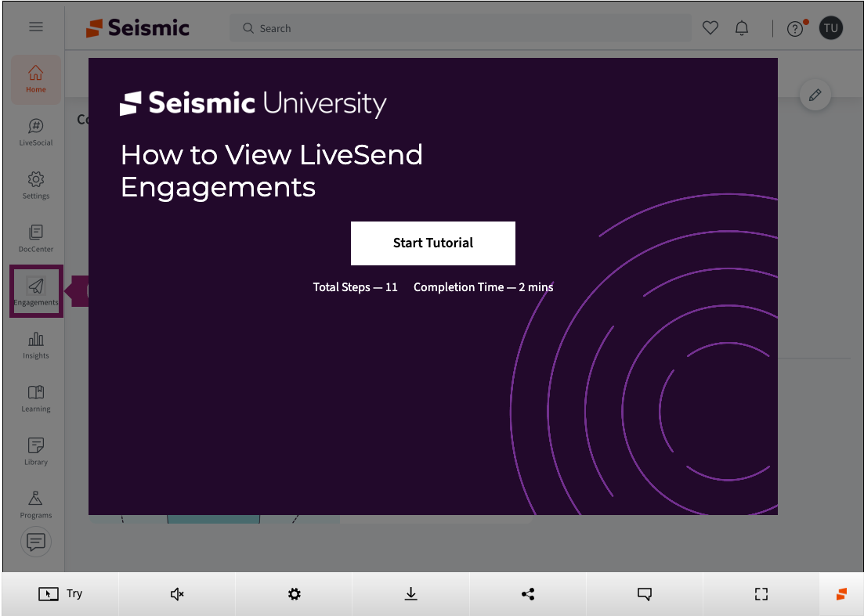This screenshot has height=616, width=864.
Task: Open Settings gear in the sidebar
Action: [x=36, y=186]
